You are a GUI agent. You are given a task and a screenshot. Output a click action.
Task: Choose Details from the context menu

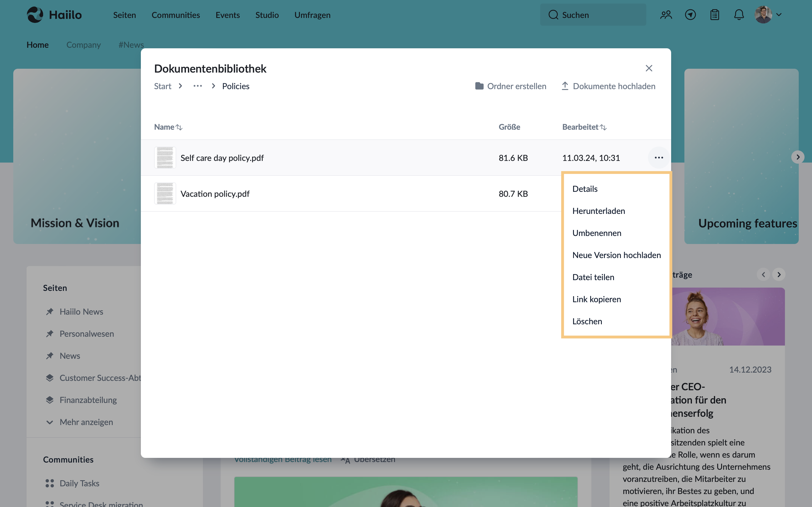[616, 189]
